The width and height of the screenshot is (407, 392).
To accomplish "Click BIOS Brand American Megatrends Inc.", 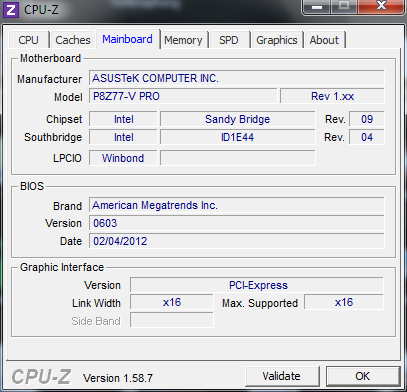I will click(x=237, y=205).
